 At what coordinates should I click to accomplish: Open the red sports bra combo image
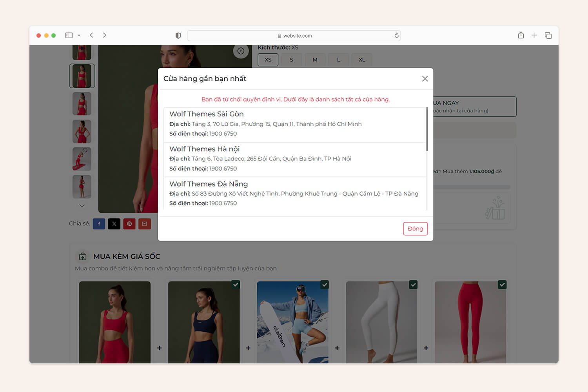click(x=115, y=322)
